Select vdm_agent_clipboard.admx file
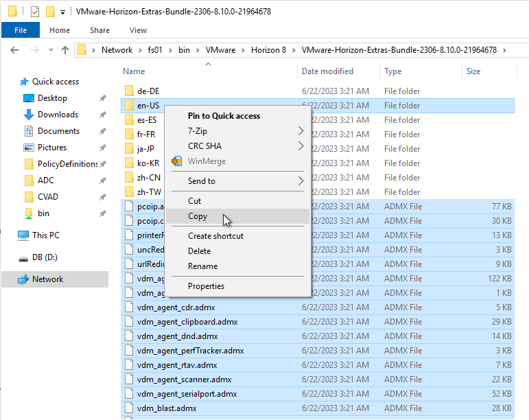This screenshot has height=420, width=529. click(x=318, y=322)
